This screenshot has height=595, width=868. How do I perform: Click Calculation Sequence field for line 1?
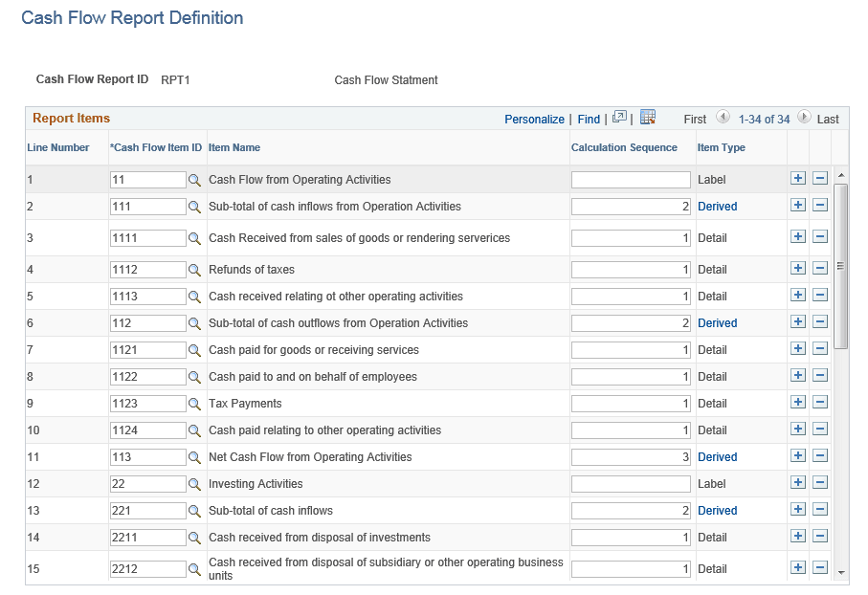pos(631,179)
